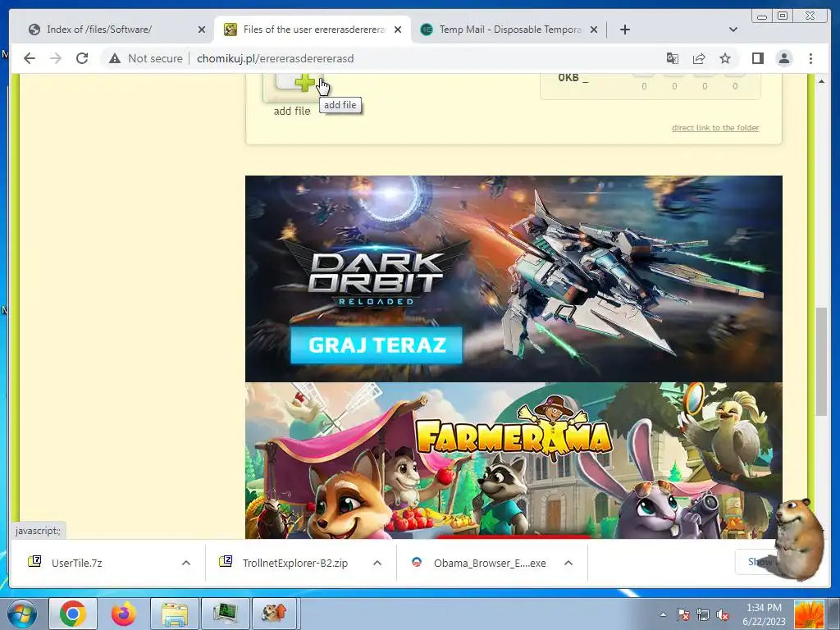Open Windows Explorer from the taskbar
840x630 pixels.
[x=175, y=614]
